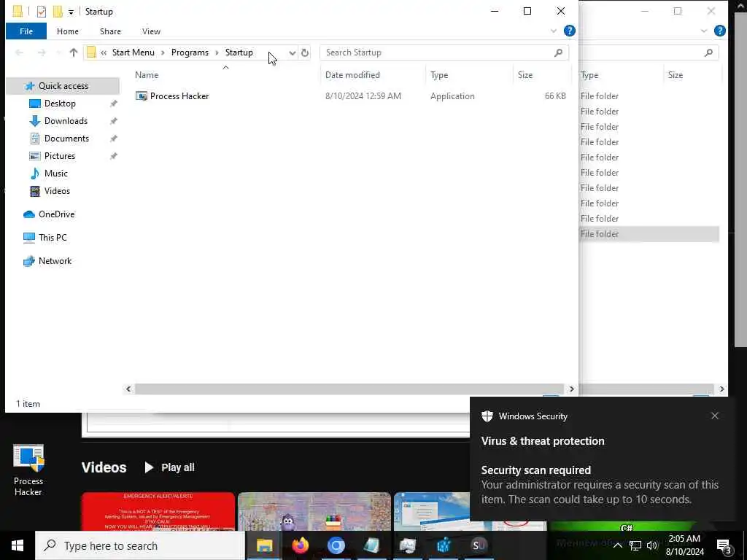Open File Explorer from the taskbar
The height and width of the screenshot is (560, 747).
tap(264, 545)
